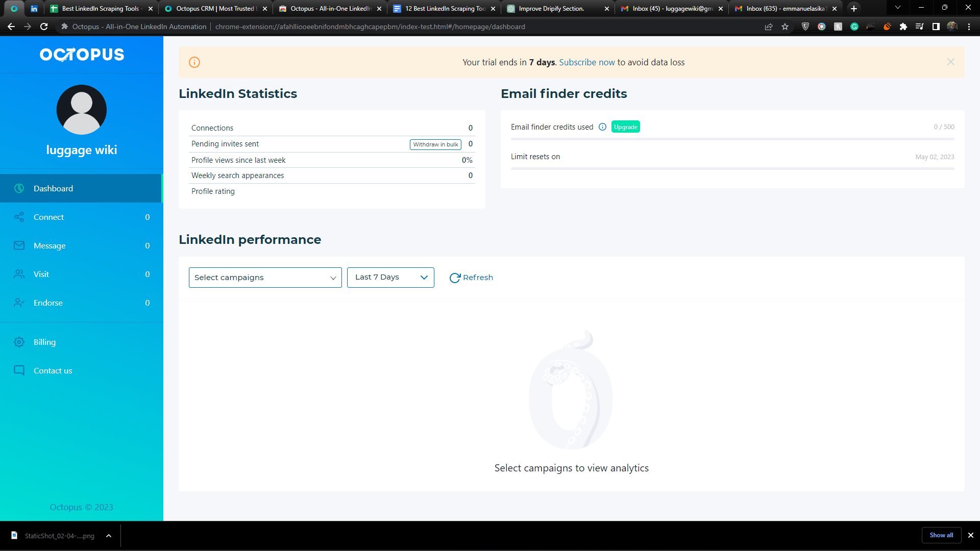
Task: Click the media control playlist icon
Action: (x=920, y=27)
